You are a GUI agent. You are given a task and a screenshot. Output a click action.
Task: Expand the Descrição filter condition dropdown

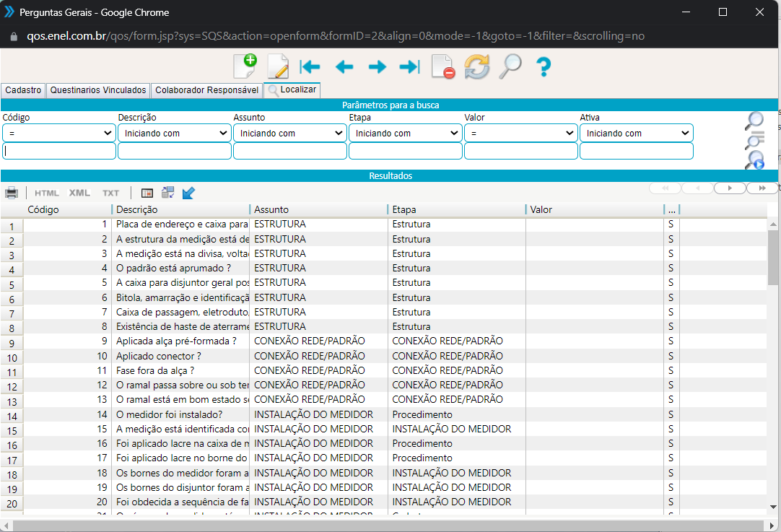(x=175, y=133)
